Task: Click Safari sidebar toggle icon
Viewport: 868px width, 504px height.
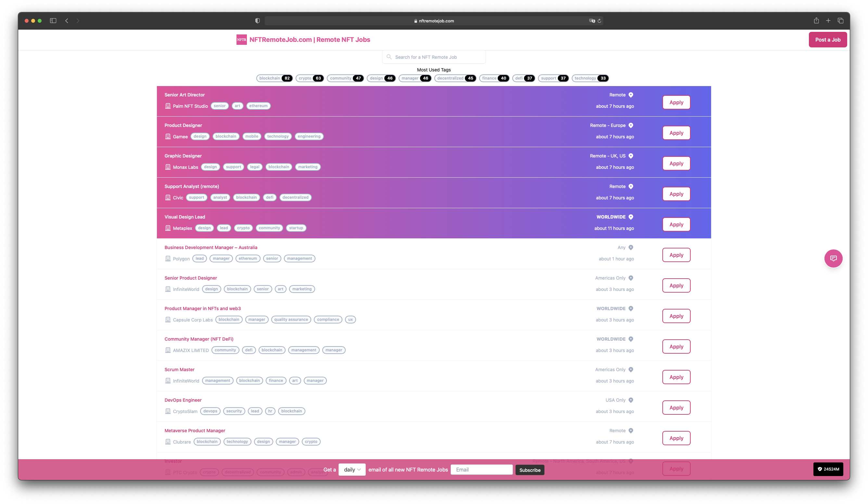Action: [x=53, y=21]
